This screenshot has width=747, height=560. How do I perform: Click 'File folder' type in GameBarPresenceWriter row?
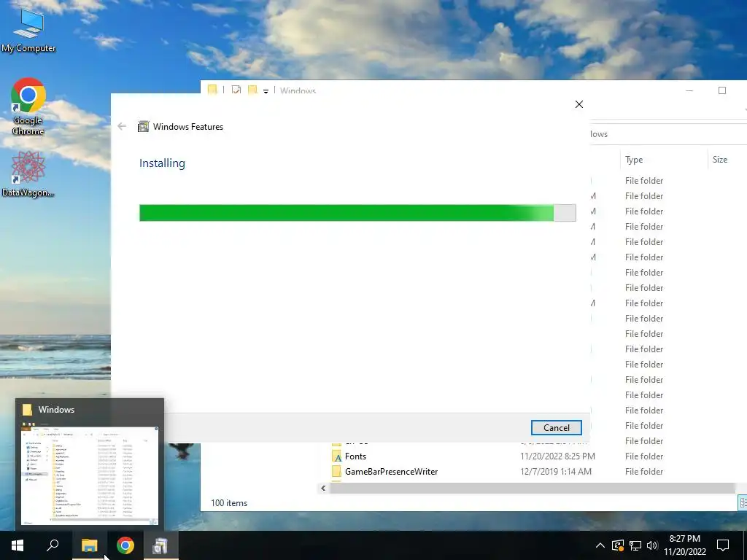pos(644,472)
